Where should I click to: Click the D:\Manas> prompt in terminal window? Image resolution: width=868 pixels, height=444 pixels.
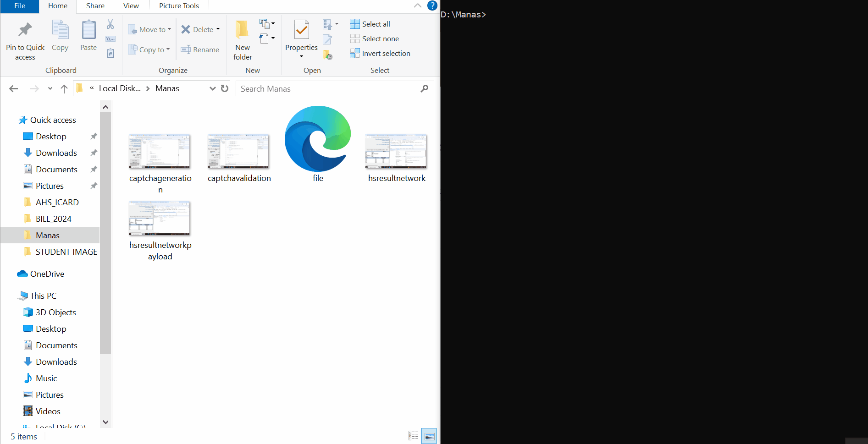463,15
